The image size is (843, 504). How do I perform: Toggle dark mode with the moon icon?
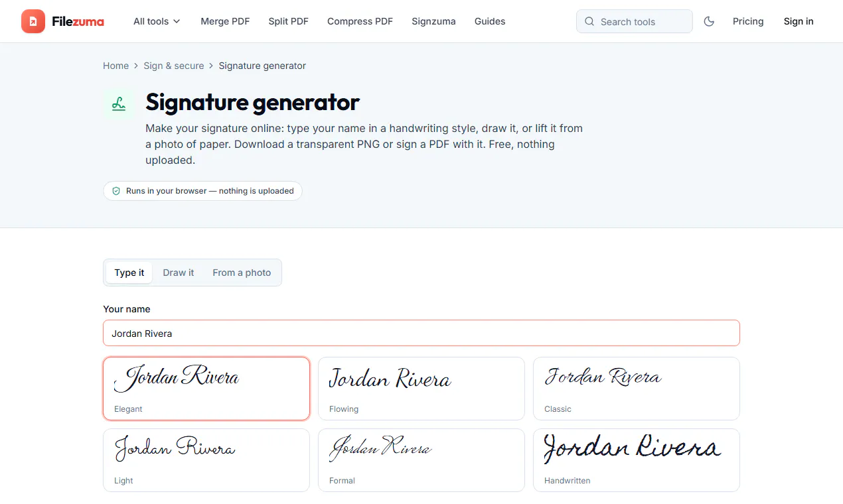point(709,21)
